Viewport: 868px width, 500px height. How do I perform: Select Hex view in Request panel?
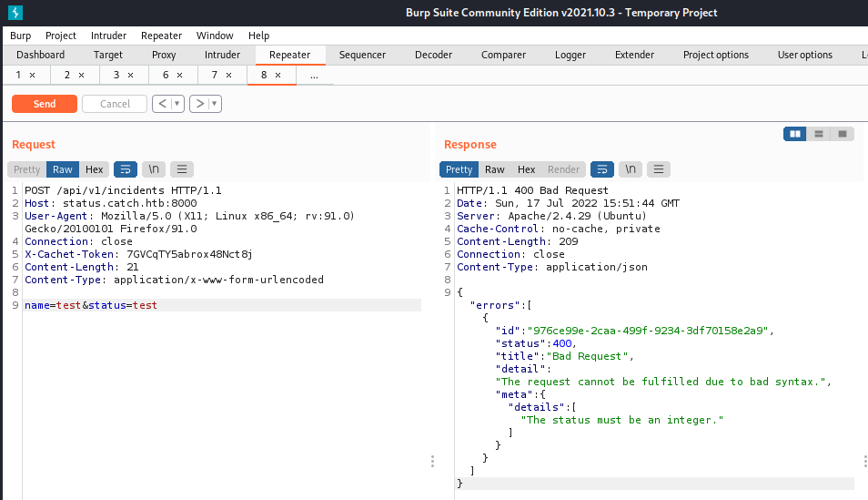point(94,169)
